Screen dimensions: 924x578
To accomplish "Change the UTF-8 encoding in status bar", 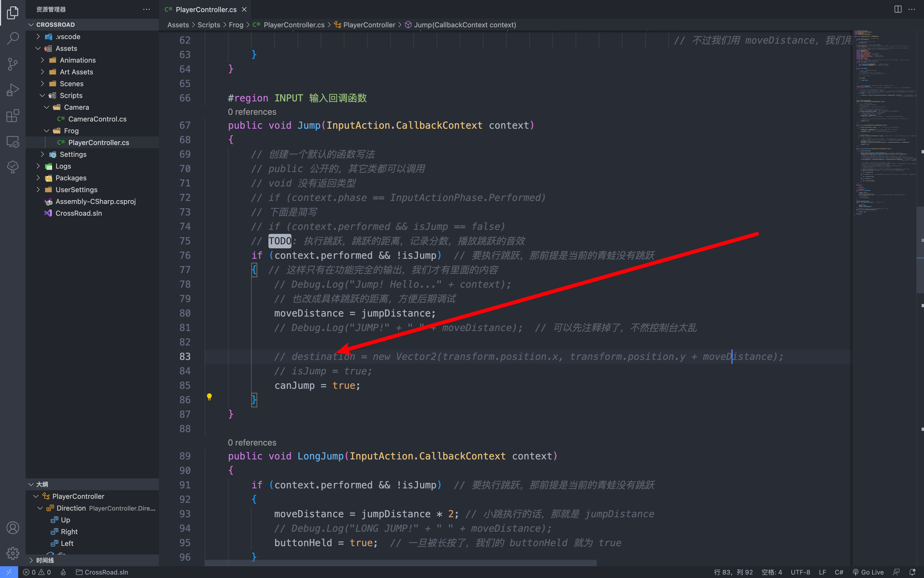I will 800,572.
